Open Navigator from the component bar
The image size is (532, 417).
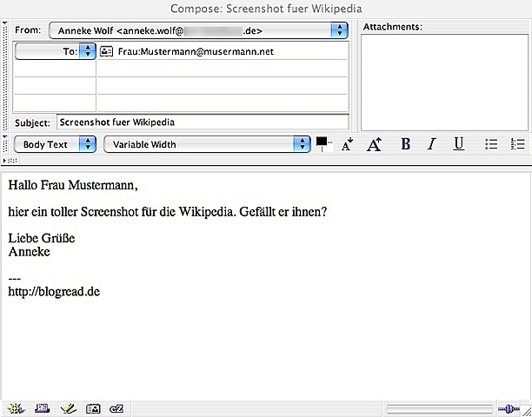pyautogui.click(x=17, y=408)
